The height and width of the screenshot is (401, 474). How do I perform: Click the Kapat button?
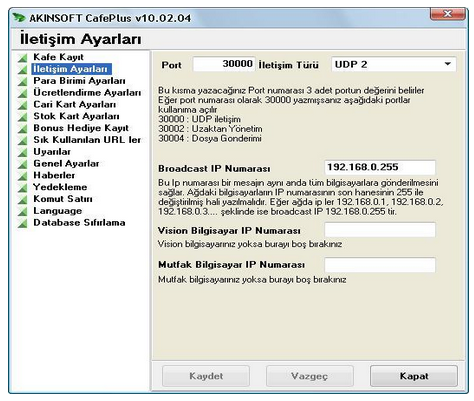[414, 376]
